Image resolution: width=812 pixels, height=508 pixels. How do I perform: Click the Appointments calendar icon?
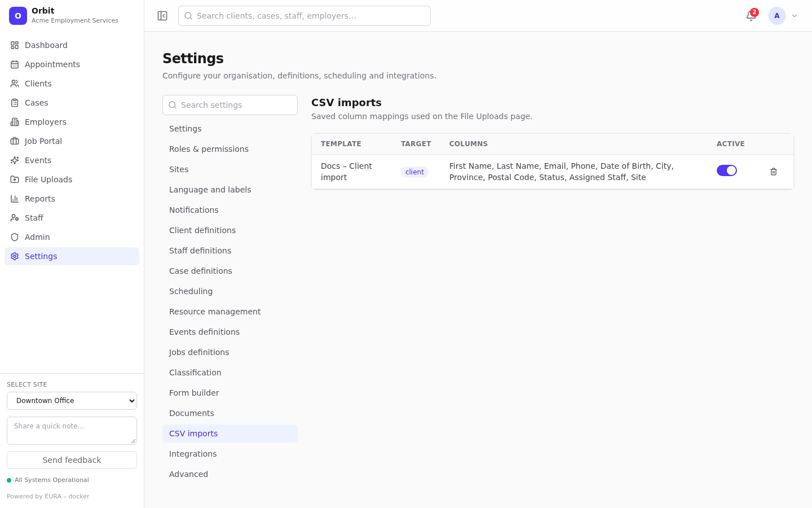(x=15, y=64)
